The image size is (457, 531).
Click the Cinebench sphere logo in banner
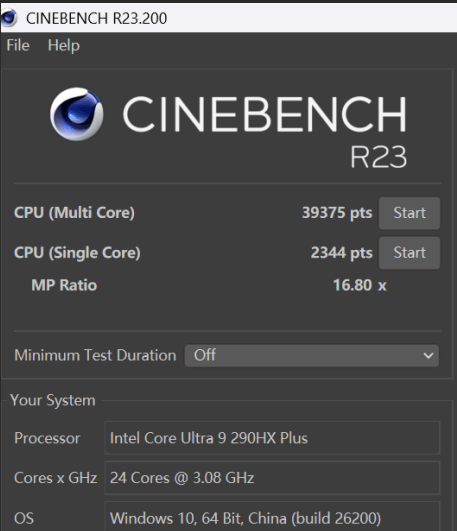click(x=77, y=114)
